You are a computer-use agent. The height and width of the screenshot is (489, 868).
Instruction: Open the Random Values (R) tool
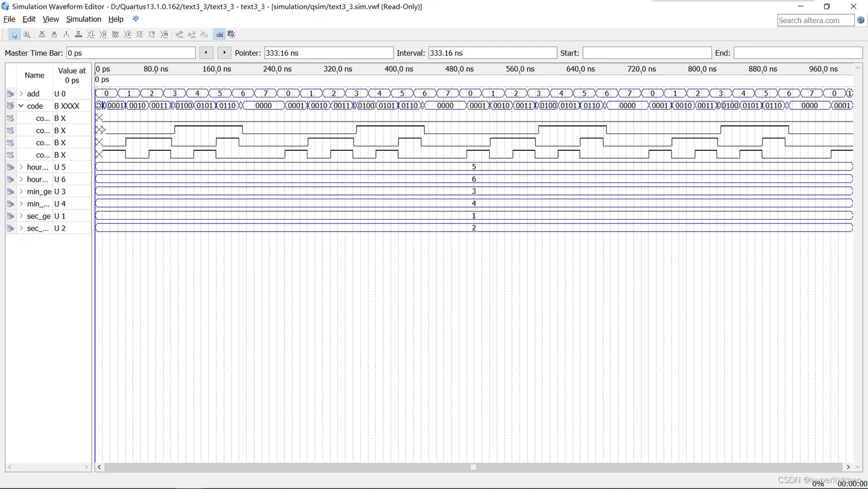click(164, 34)
